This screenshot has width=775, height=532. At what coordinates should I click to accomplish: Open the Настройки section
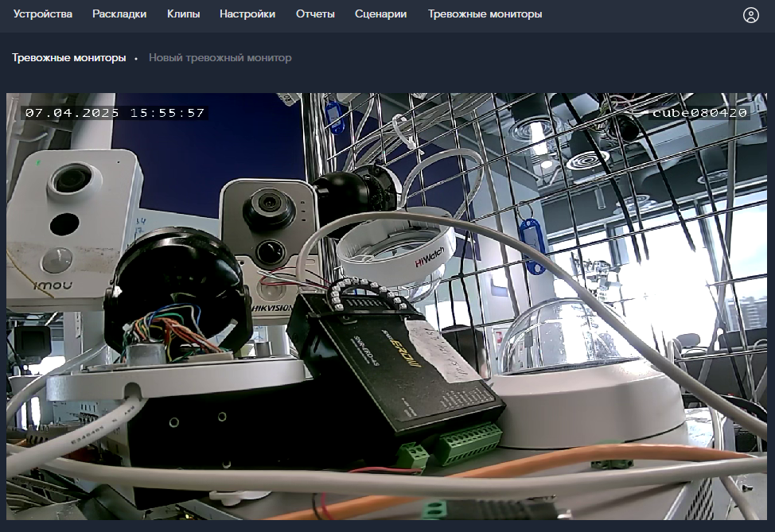(247, 14)
